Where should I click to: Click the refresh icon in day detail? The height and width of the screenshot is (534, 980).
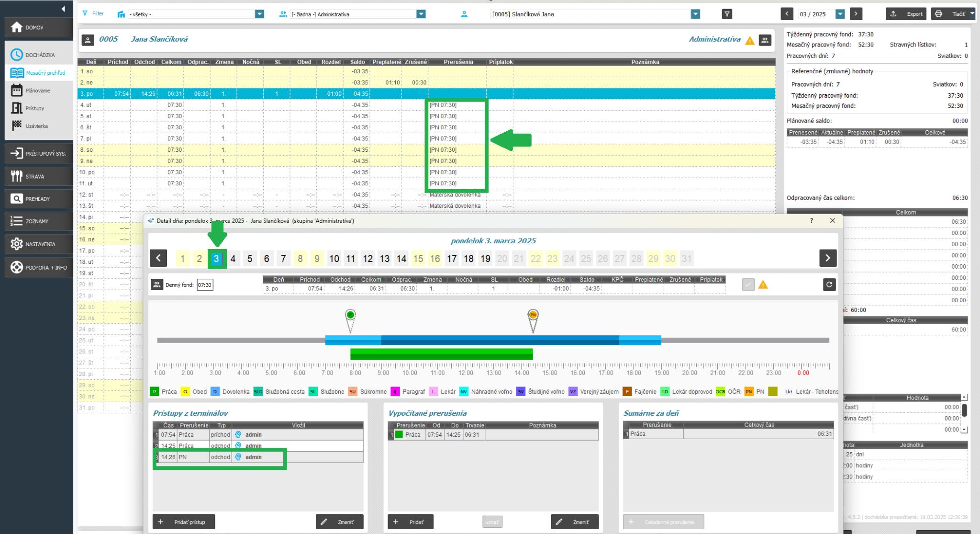(829, 284)
